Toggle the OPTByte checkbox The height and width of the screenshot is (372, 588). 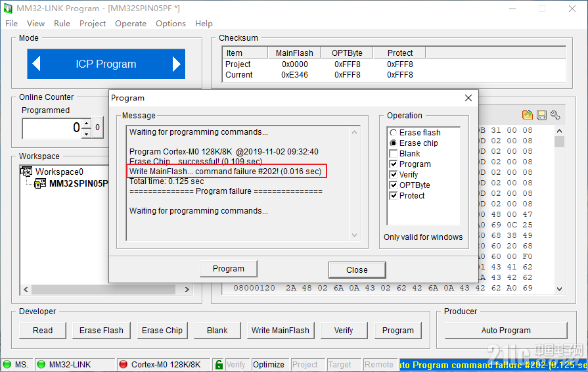394,185
